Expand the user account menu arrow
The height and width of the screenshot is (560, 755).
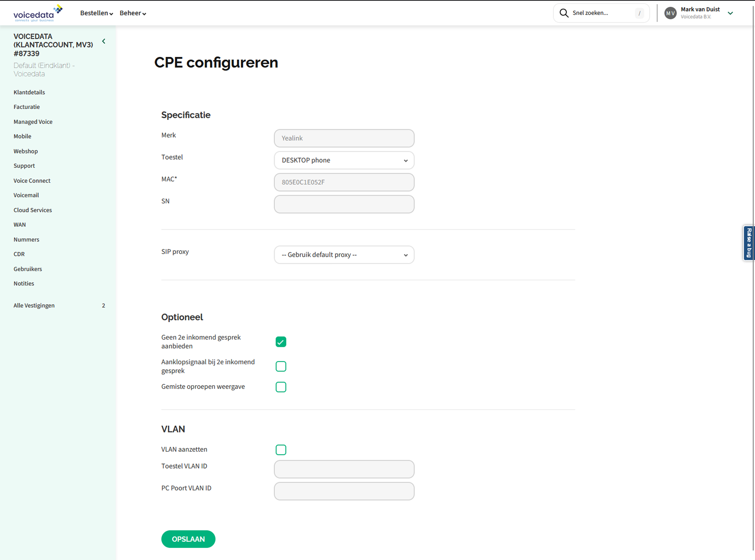(730, 13)
